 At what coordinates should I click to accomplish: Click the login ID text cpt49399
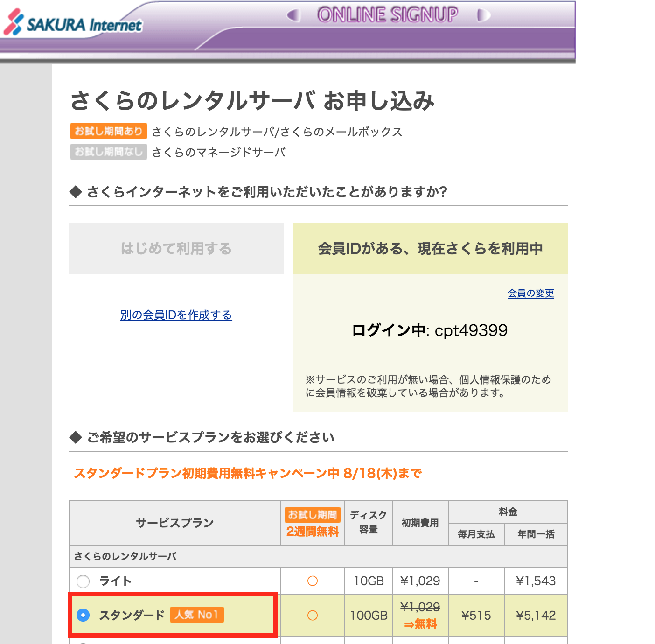tap(471, 330)
